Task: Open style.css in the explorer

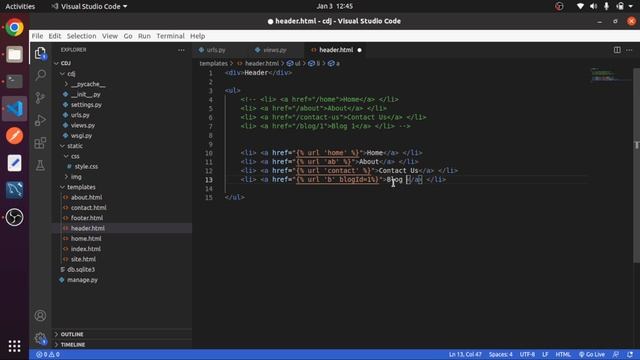Action: (x=86, y=167)
